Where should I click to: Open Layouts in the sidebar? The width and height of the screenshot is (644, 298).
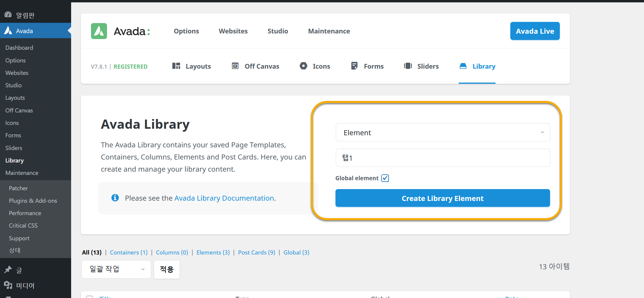15,98
